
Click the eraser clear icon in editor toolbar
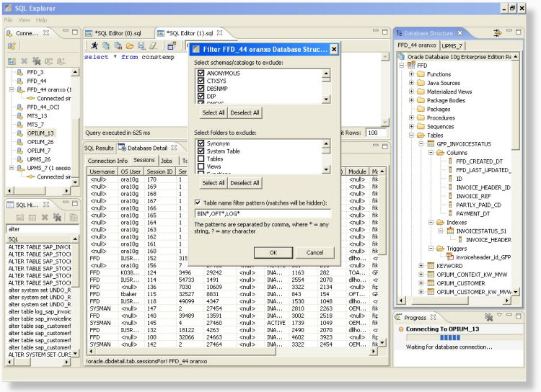tap(152, 45)
